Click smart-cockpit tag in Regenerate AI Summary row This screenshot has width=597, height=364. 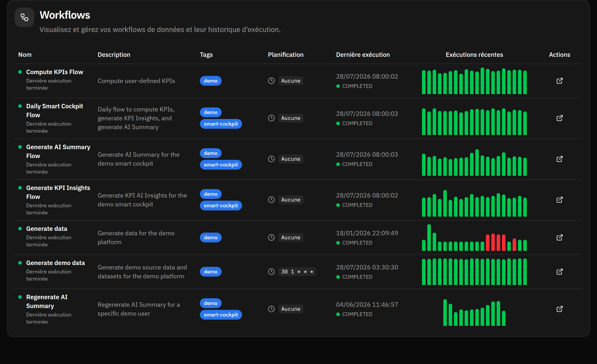pos(221,315)
